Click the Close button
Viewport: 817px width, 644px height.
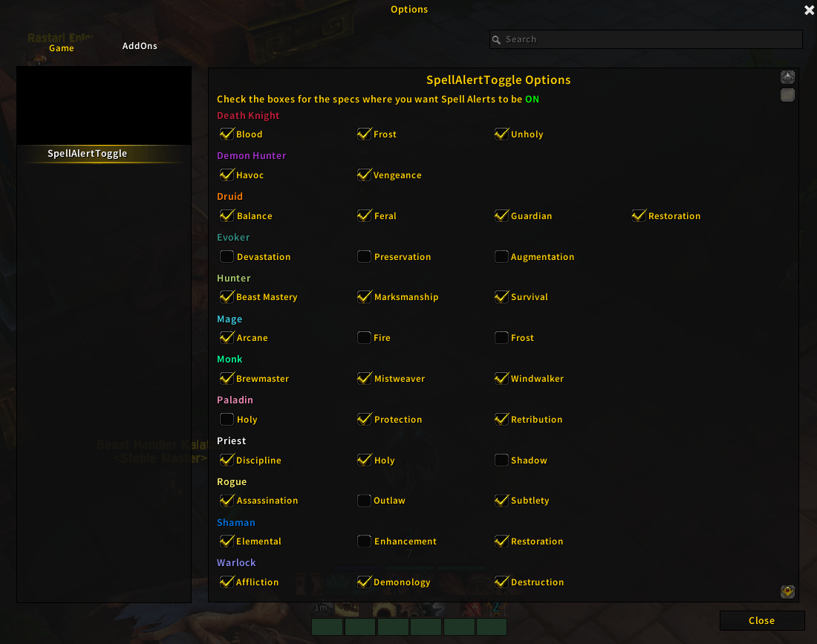pyautogui.click(x=762, y=620)
